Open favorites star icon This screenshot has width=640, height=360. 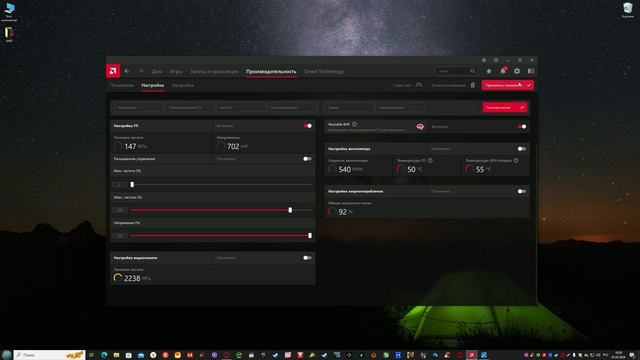pos(489,71)
